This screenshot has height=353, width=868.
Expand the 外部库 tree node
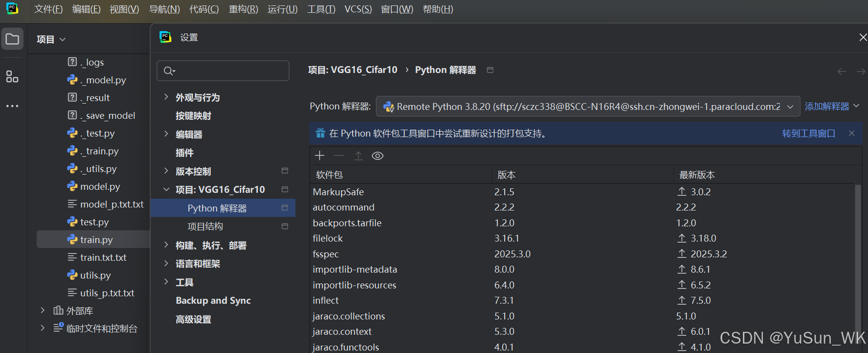coord(42,310)
